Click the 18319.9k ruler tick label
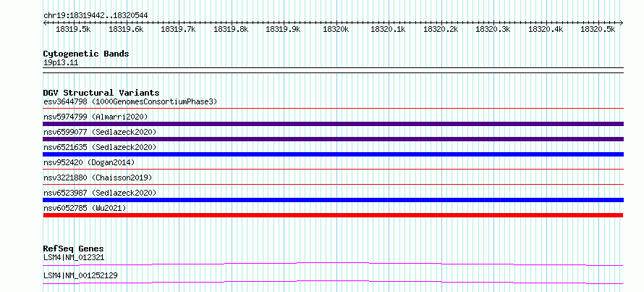 pos(283,30)
